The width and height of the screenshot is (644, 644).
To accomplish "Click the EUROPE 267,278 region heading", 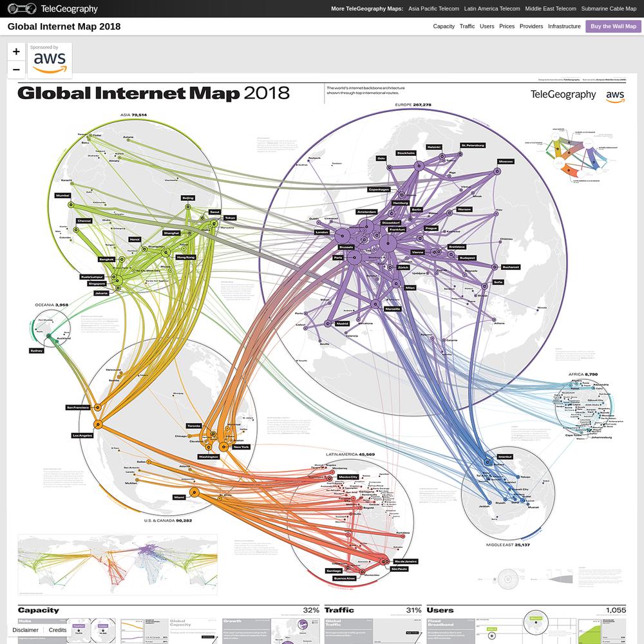I will 413,105.
